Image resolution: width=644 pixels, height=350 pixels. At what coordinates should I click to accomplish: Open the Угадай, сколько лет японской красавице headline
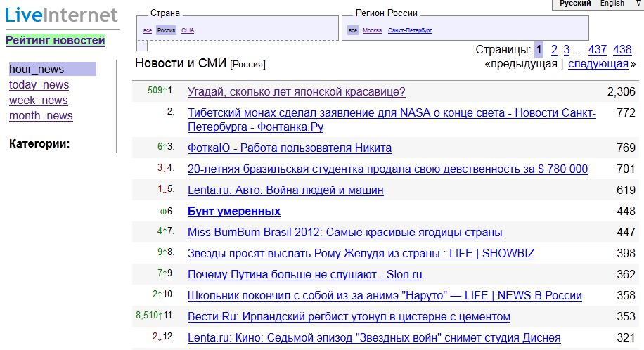click(x=296, y=92)
